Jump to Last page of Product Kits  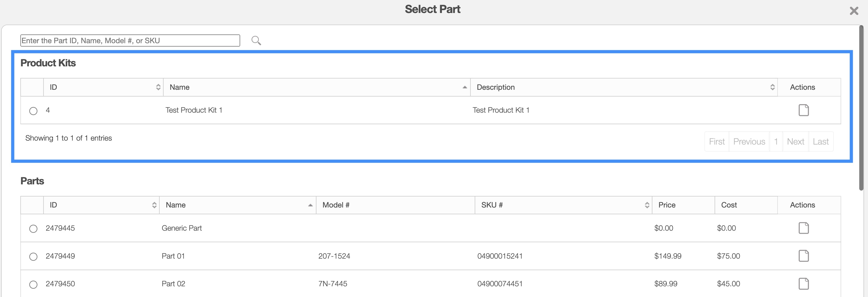tap(821, 141)
